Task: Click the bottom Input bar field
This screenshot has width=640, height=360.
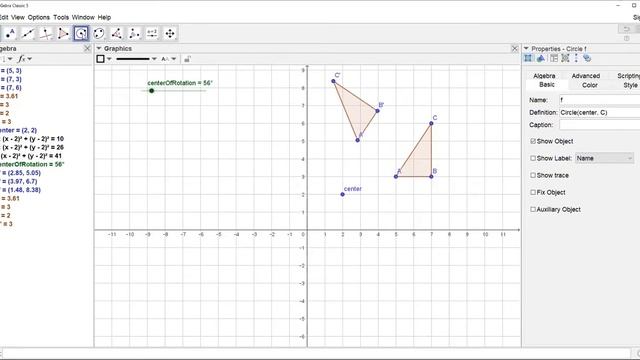Action: coord(317,353)
